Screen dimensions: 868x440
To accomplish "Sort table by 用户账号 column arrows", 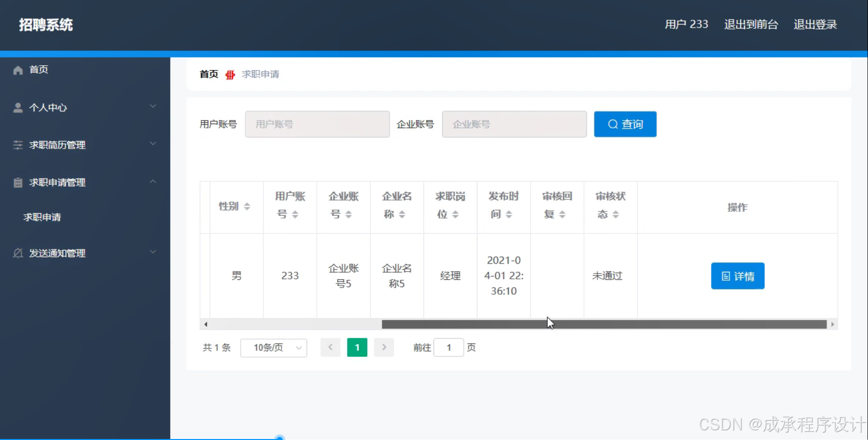I will 295,214.
